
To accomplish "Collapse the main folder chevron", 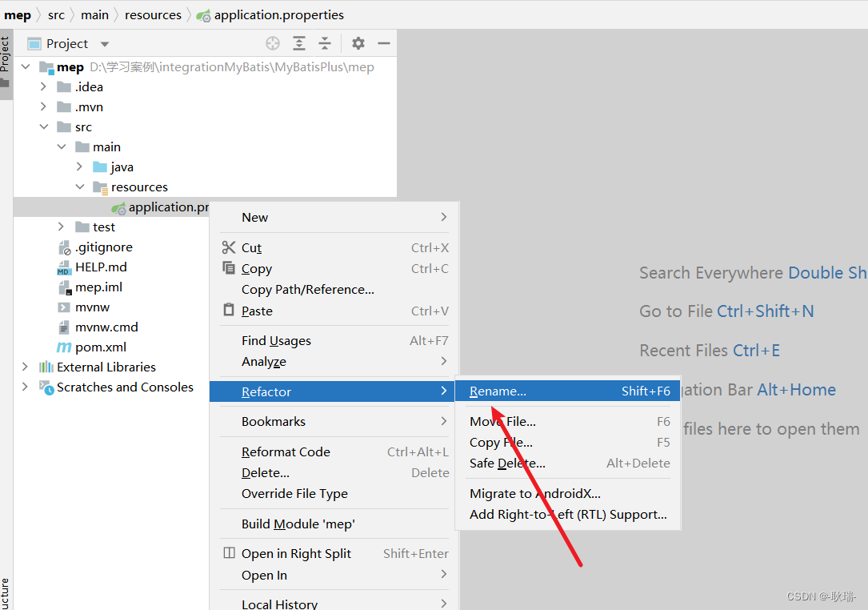I will coord(62,146).
